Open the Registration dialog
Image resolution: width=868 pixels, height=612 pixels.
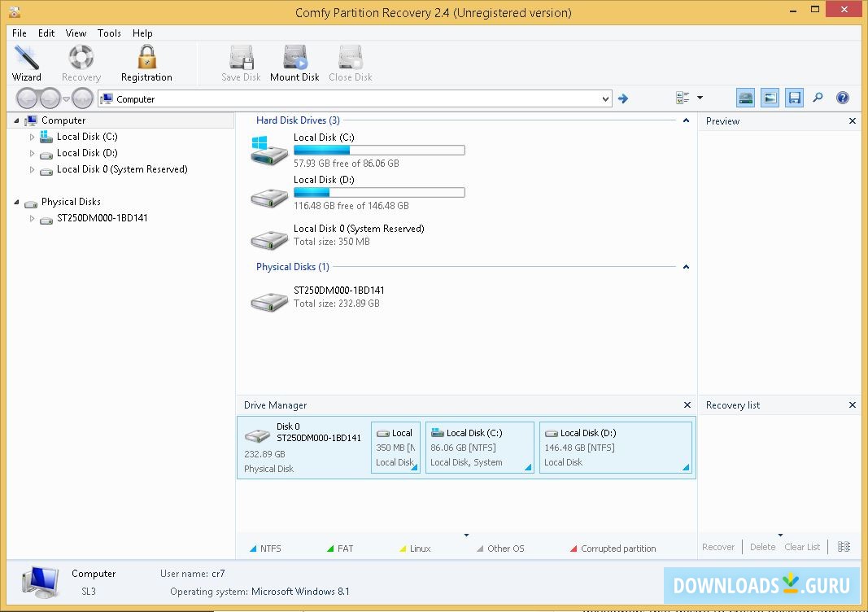pos(146,61)
